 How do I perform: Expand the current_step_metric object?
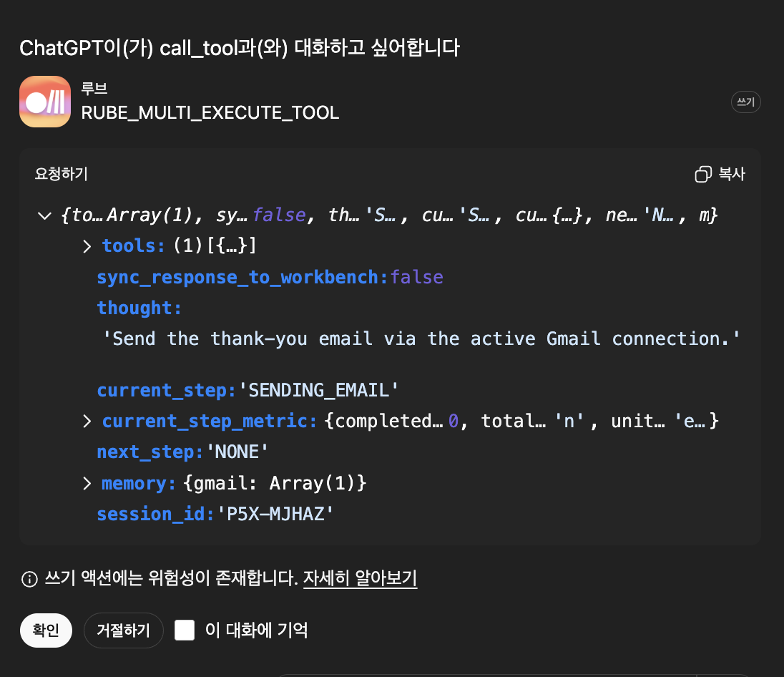tap(87, 422)
